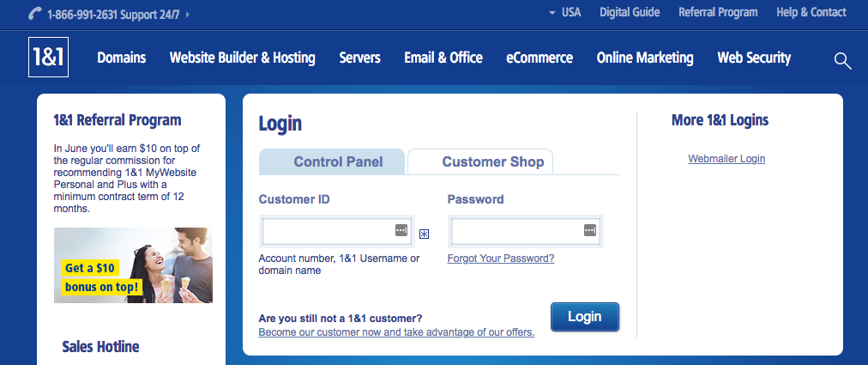The image size is (868, 365).
Task: Open the Forgot Your Password link
Action: (500, 259)
